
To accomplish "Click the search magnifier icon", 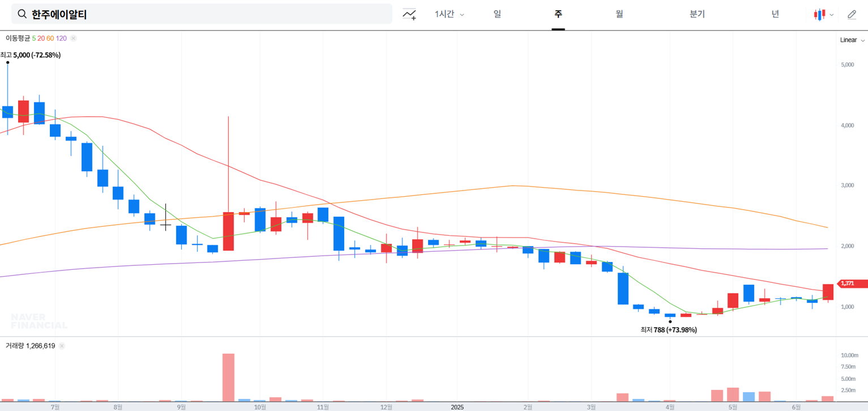I will coord(22,14).
